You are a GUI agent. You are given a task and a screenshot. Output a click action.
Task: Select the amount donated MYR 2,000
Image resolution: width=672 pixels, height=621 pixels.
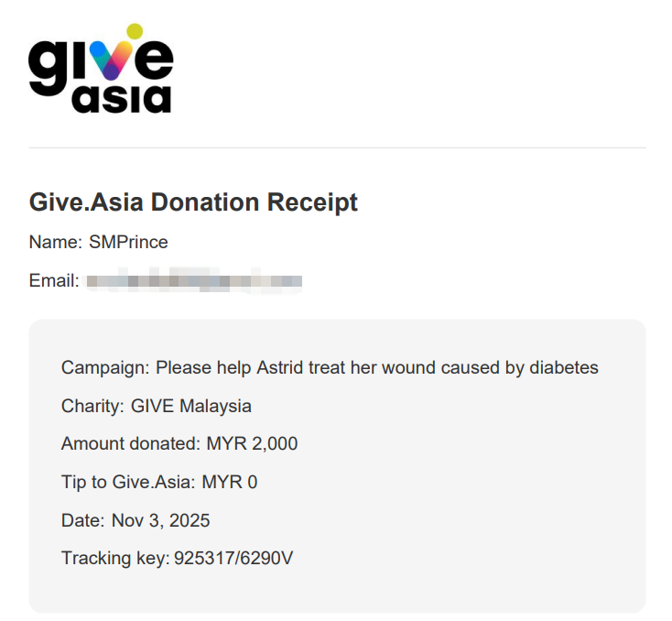pyautogui.click(x=252, y=444)
